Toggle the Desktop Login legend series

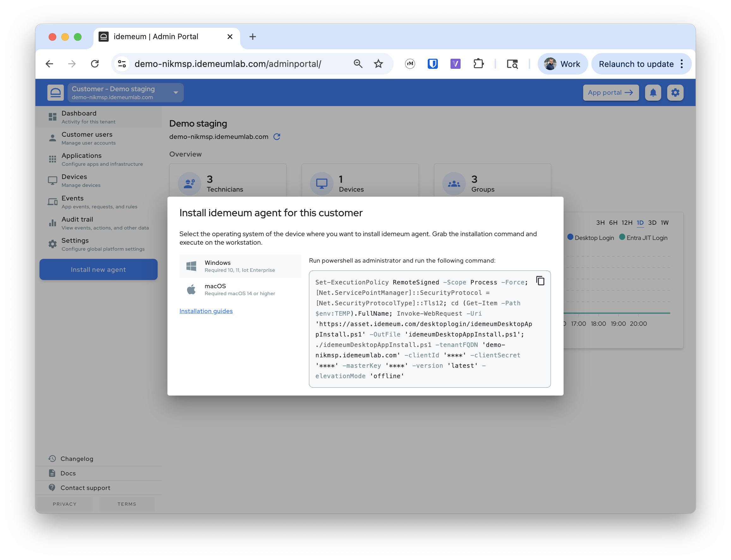pos(591,238)
